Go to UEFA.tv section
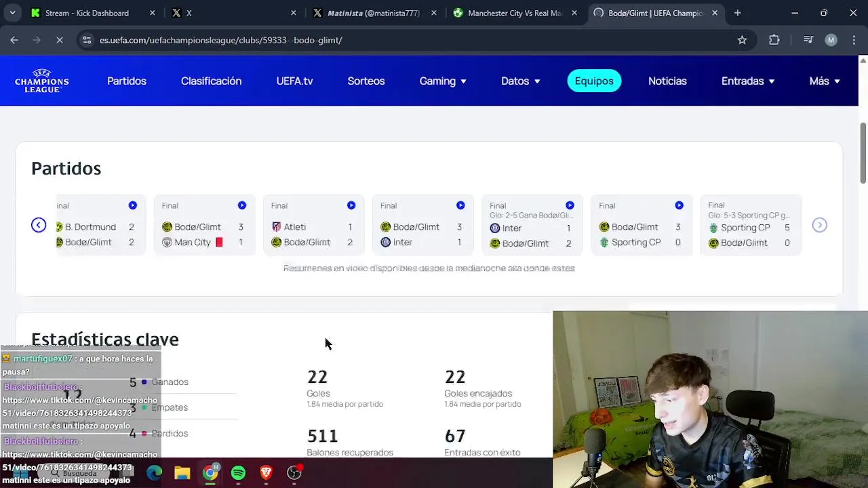The width and height of the screenshot is (868, 488). (294, 81)
